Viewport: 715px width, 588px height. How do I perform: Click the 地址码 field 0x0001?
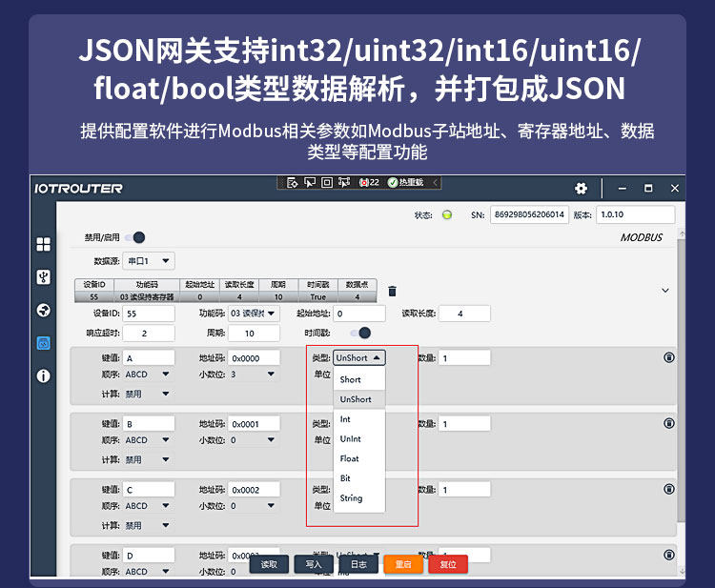click(254, 424)
